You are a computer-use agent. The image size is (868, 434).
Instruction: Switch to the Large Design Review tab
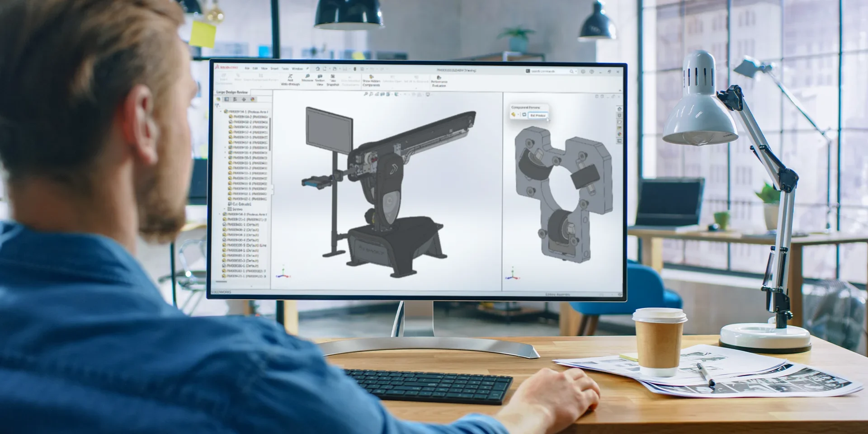point(231,92)
